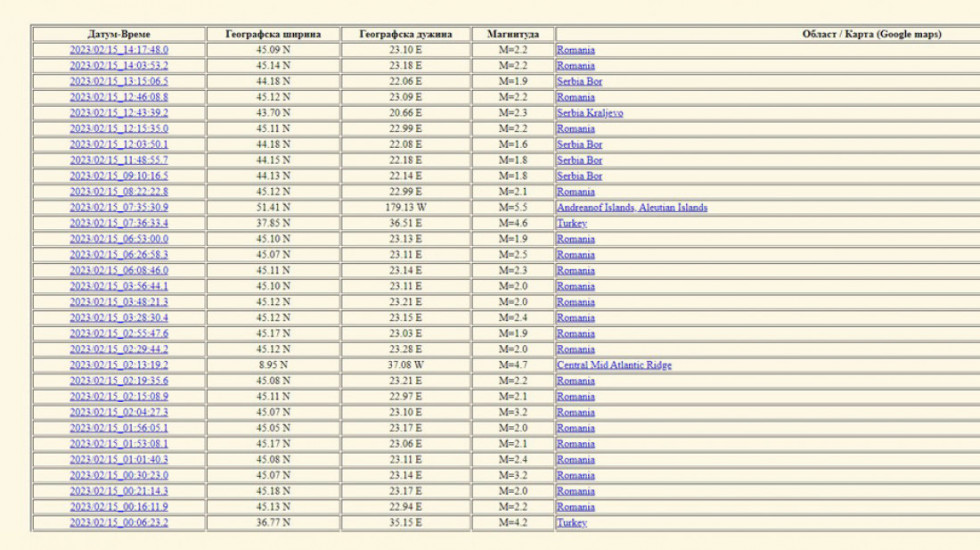The image size is (980, 550).
Task: Open Turkey link for the M=4.6 quake
Action: pos(571,224)
